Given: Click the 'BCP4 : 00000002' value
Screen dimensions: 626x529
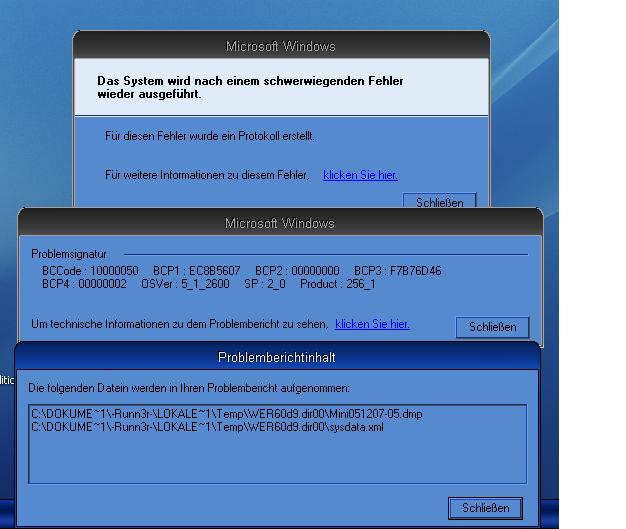Looking at the screenshot, I should 84,284.
